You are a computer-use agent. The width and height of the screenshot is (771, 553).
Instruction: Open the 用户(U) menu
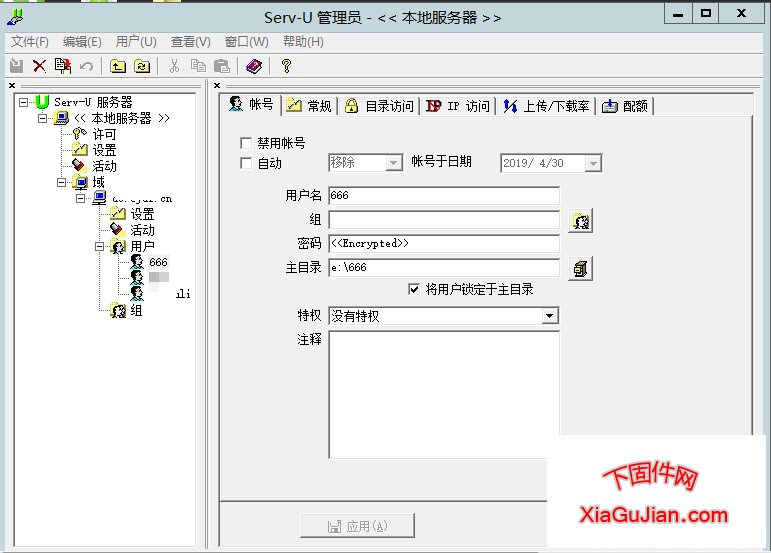[x=136, y=42]
